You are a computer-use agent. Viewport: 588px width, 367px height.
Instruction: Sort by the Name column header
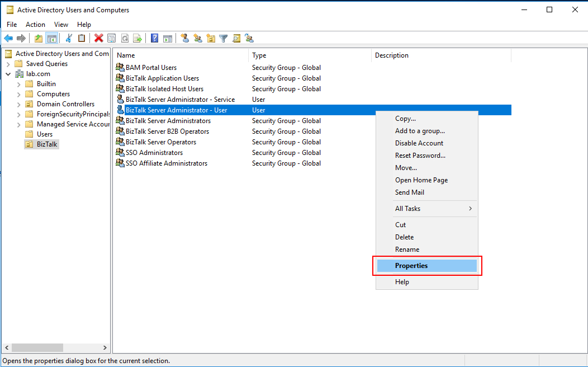pyautogui.click(x=181, y=55)
